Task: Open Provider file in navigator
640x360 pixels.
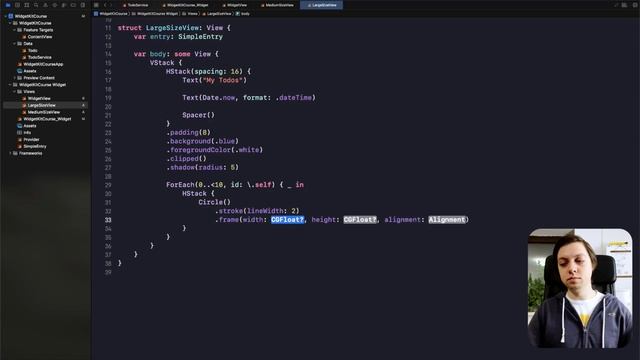Action: click(31, 140)
